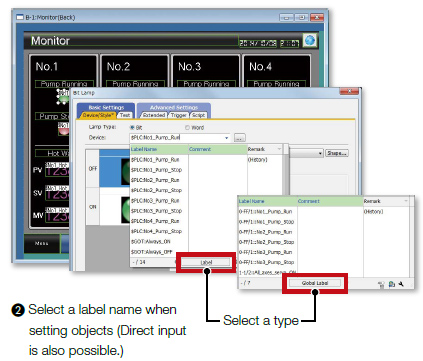Click the No.2 panel title in Monitor
This screenshot has width=423, height=361.
(x=118, y=67)
